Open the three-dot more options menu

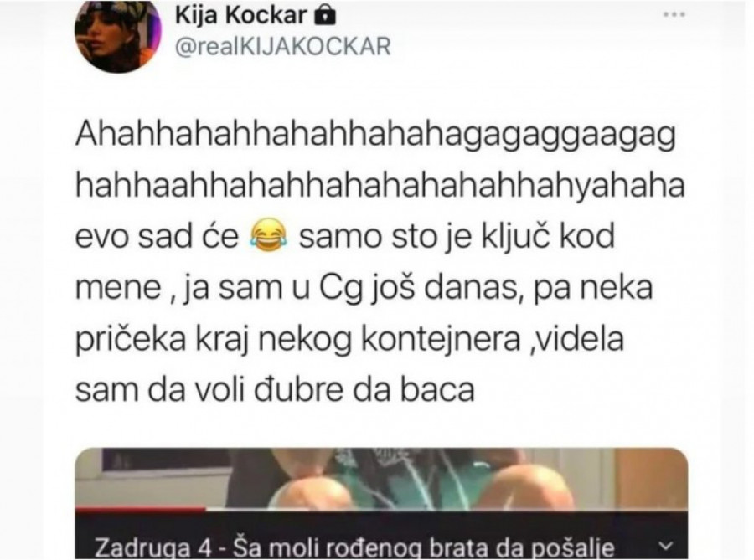[674, 15]
